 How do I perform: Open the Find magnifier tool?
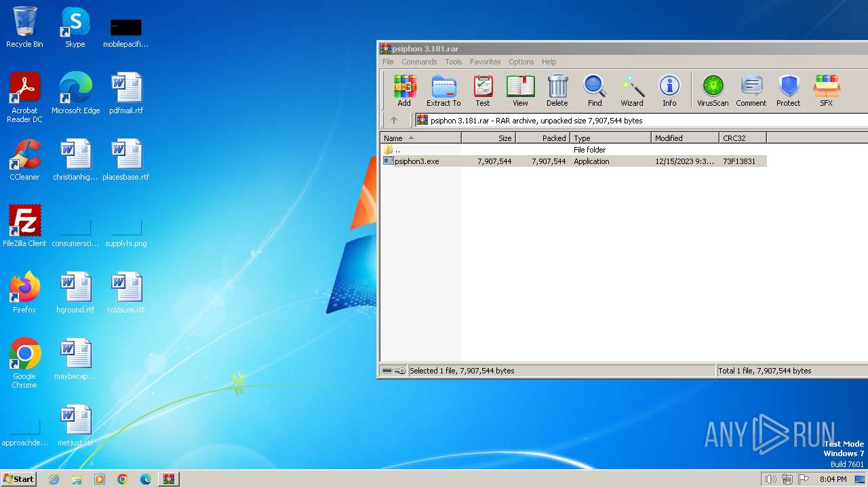click(x=595, y=91)
